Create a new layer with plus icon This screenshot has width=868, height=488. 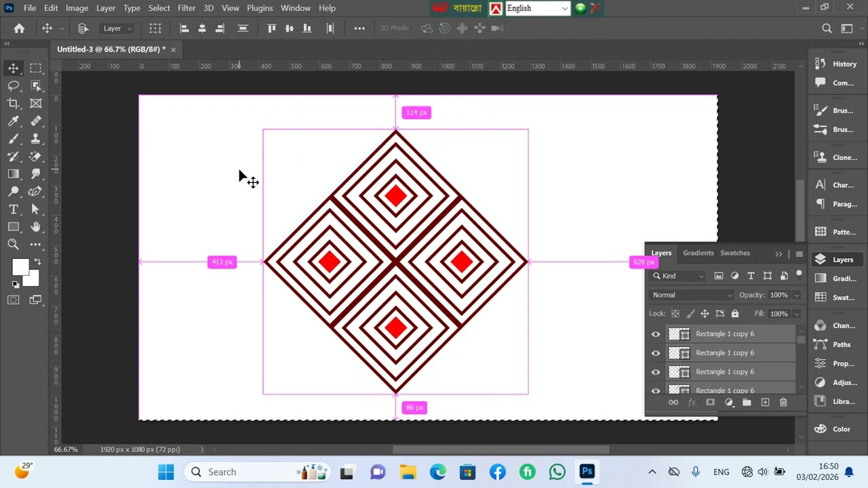(x=765, y=403)
